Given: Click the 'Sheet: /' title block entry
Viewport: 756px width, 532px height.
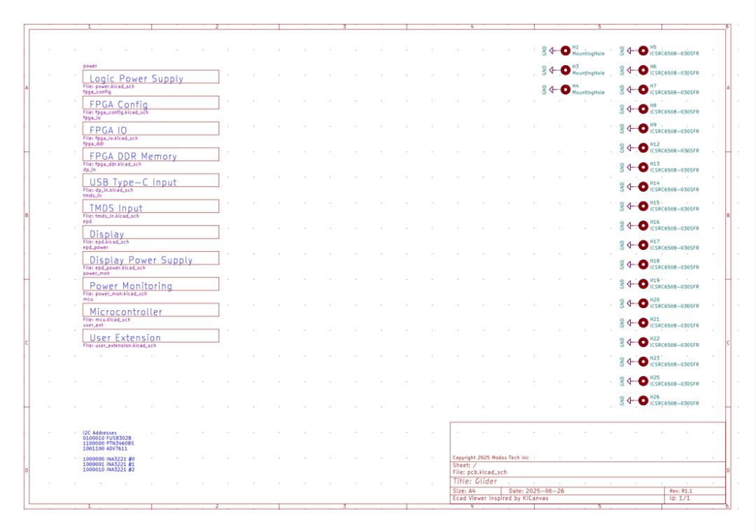Looking at the screenshot, I should 464,465.
